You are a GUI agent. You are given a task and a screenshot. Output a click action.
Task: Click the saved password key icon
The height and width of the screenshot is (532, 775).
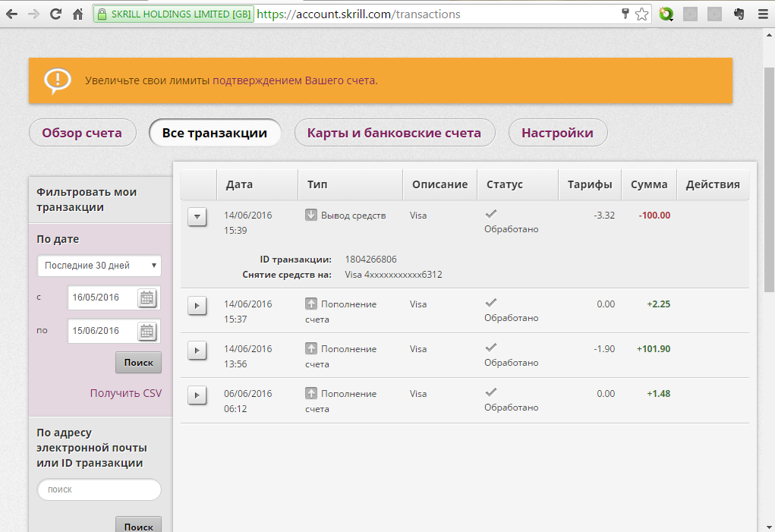[625, 14]
